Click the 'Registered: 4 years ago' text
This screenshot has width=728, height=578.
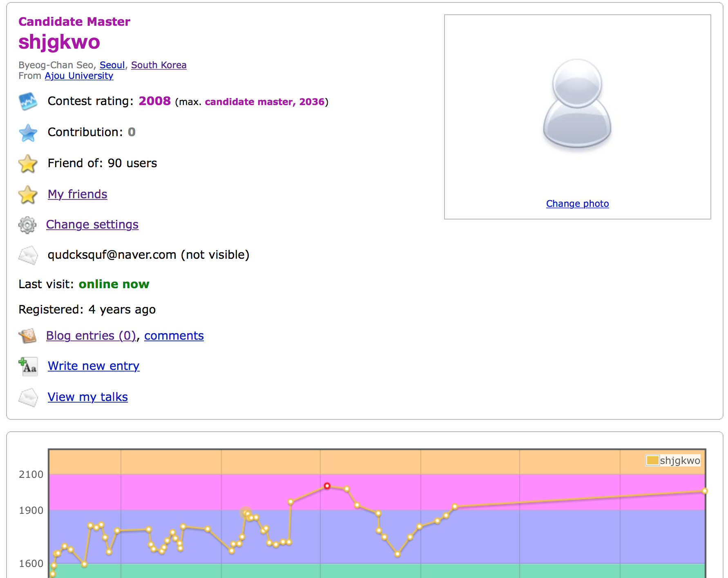[87, 309]
